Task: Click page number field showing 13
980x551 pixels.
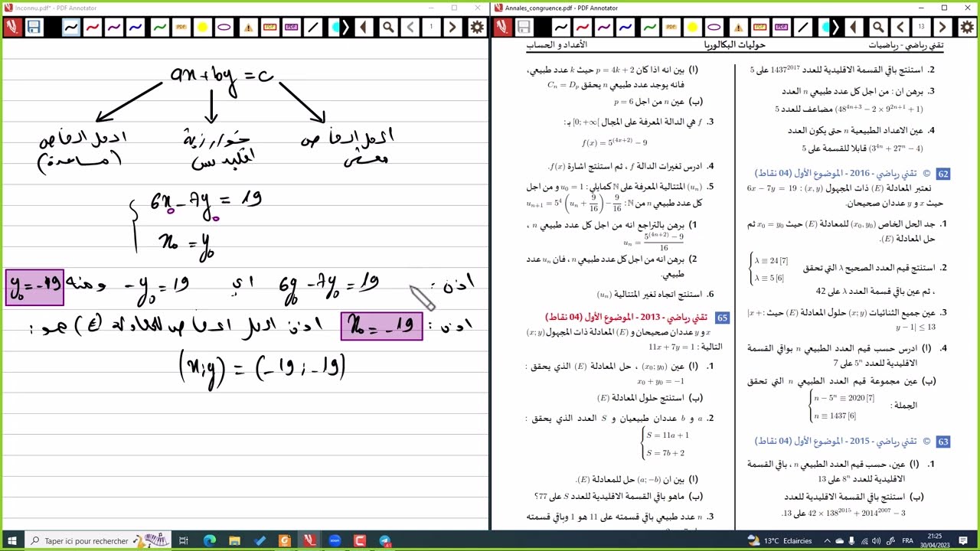Action: coord(921,28)
